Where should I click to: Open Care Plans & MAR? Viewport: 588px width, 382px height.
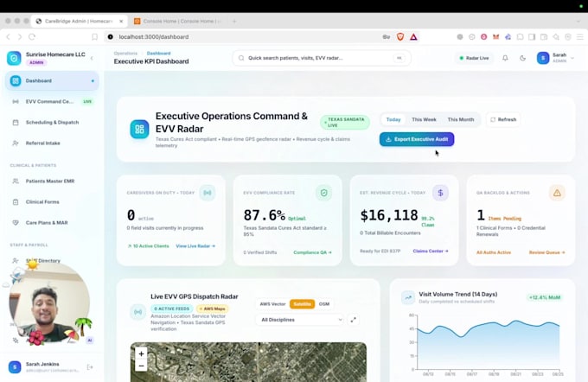52,223
